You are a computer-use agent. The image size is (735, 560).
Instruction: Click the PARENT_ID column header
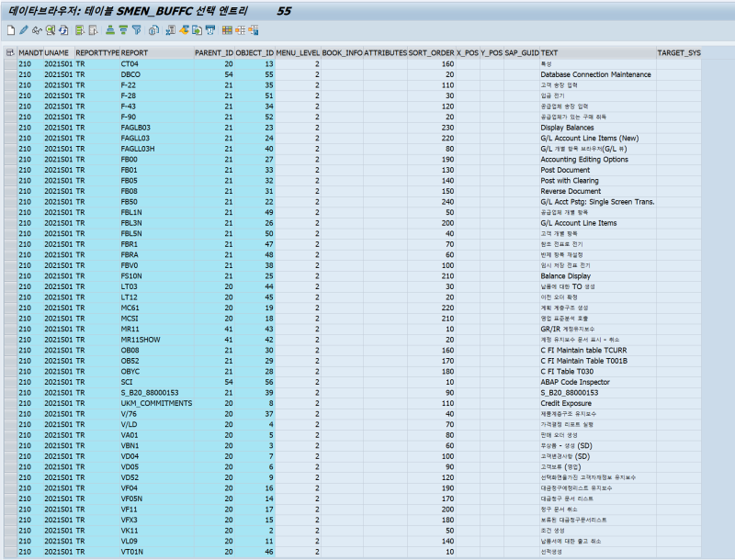coord(214,53)
